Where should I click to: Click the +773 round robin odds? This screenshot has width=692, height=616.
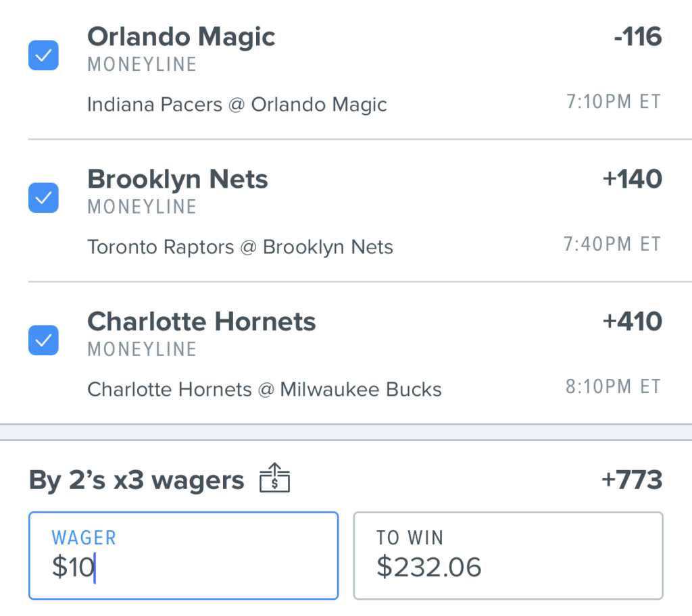tap(632, 480)
